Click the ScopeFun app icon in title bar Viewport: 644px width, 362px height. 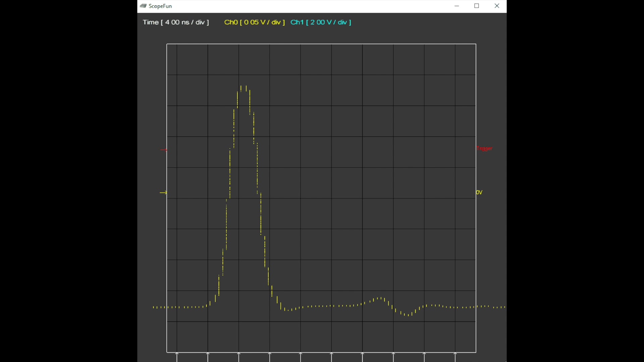(x=143, y=6)
